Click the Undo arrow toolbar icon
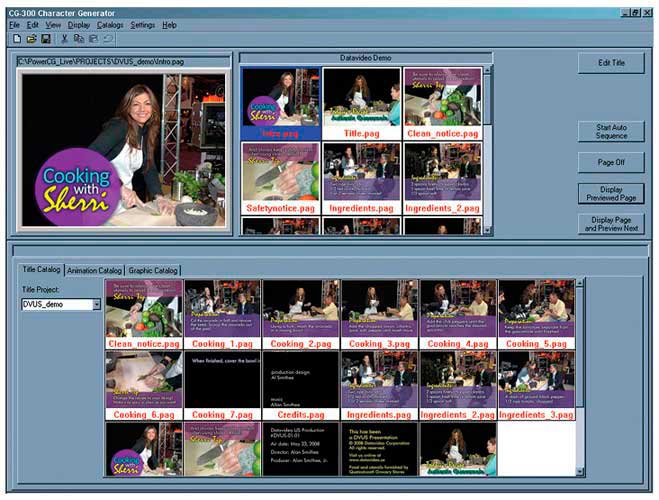This screenshot has height=500, width=659. tap(107, 38)
